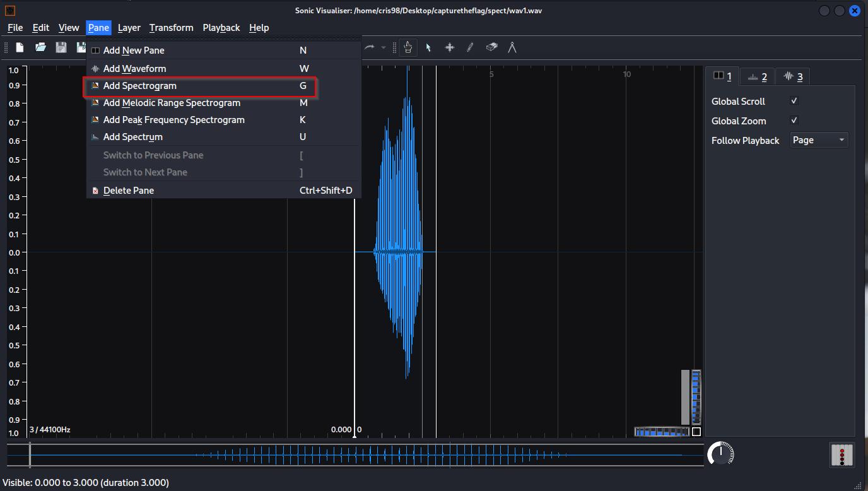
Task: Select the Erase tool
Action: pos(491,47)
